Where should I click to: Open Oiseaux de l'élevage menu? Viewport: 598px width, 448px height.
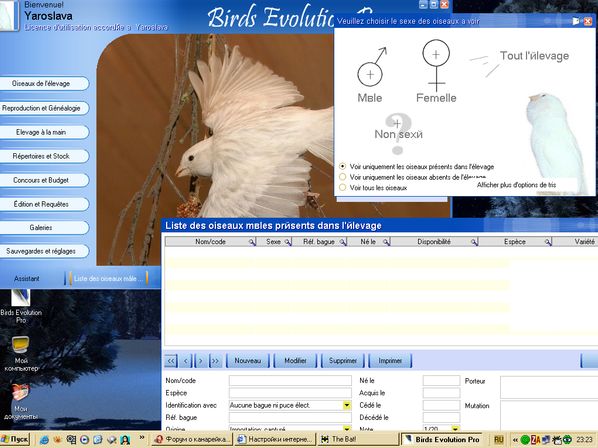(45, 83)
